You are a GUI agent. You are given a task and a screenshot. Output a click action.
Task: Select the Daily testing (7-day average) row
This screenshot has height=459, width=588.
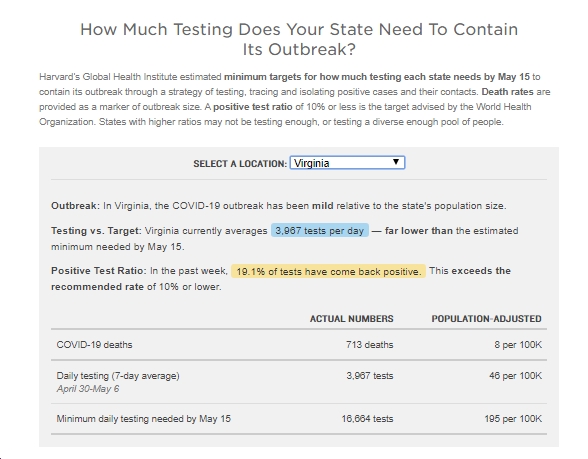tap(299, 382)
